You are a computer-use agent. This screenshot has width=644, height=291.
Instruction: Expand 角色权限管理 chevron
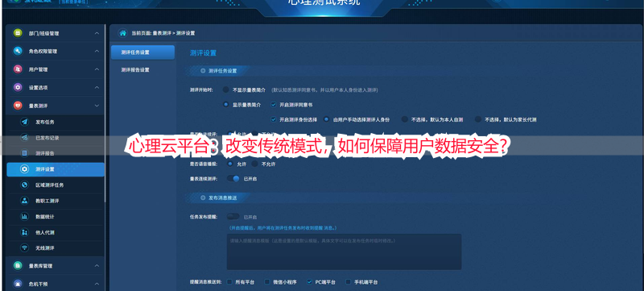tap(97, 52)
